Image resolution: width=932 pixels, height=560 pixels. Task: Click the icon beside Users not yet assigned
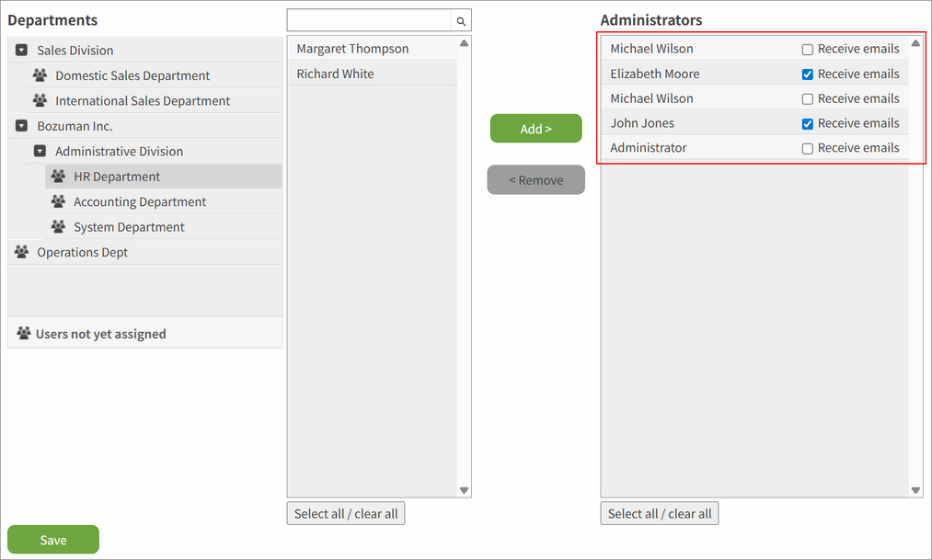pos(23,333)
